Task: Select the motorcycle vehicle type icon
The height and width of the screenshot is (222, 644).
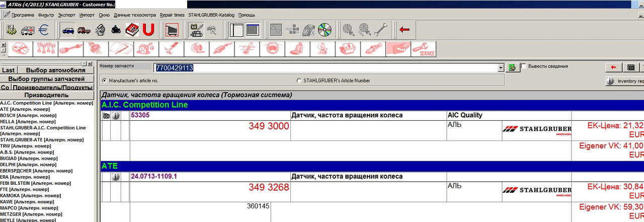Action: pos(116,30)
